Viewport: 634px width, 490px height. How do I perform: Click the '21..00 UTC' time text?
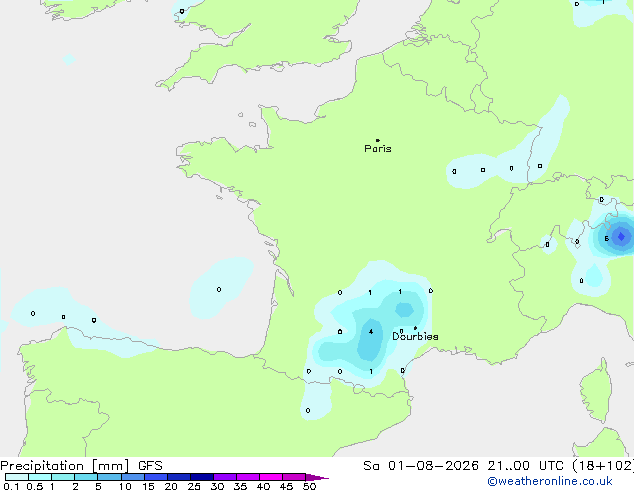click(526, 466)
